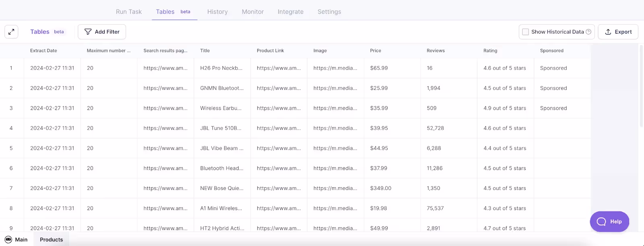Image resolution: width=644 pixels, height=246 pixels.
Task: Open the Integrate tab
Action: pyautogui.click(x=291, y=12)
